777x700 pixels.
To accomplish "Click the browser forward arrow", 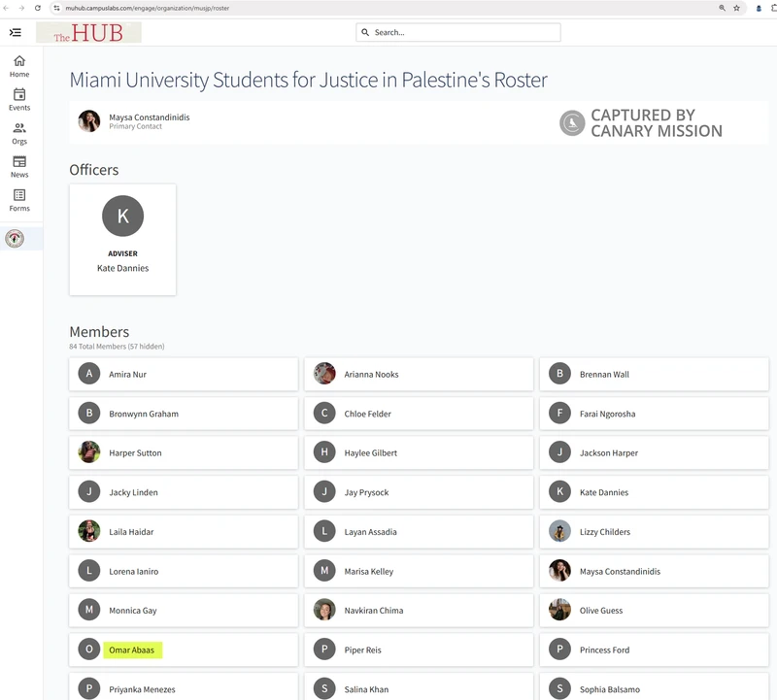I will pyautogui.click(x=21, y=8).
